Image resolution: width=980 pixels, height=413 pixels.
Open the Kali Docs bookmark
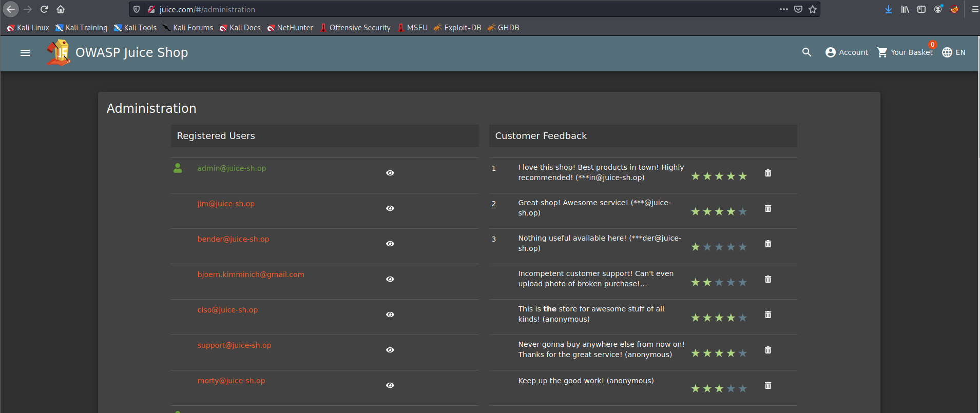click(x=240, y=28)
